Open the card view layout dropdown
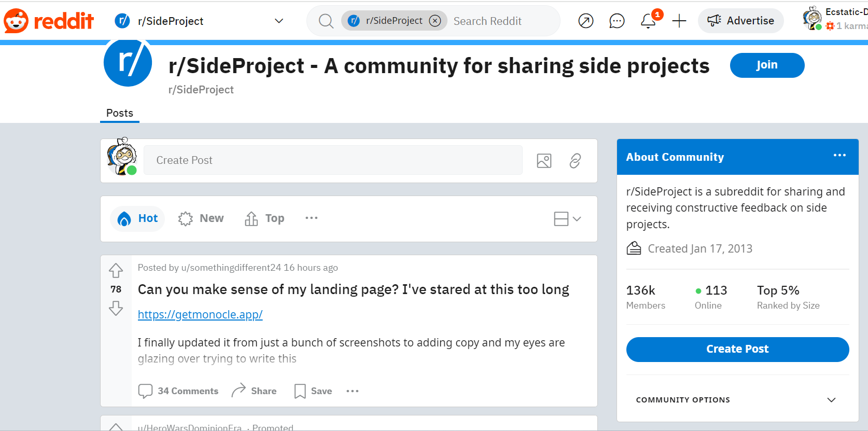Image resolution: width=868 pixels, height=431 pixels. (567, 219)
